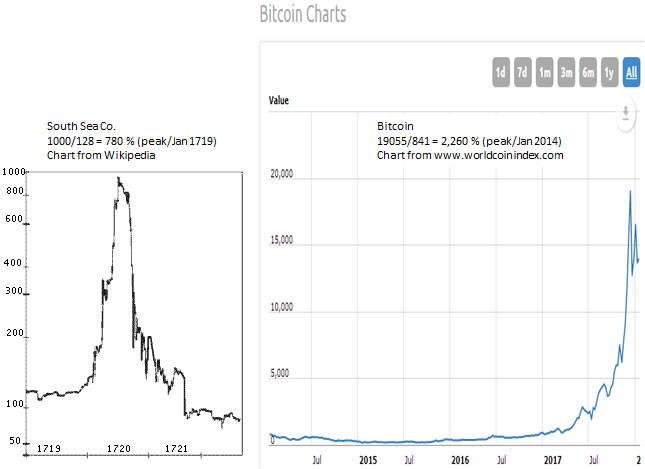Image resolution: width=645 pixels, height=469 pixels.
Task: Click the Bitcoin Charts heading
Action: click(302, 16)
